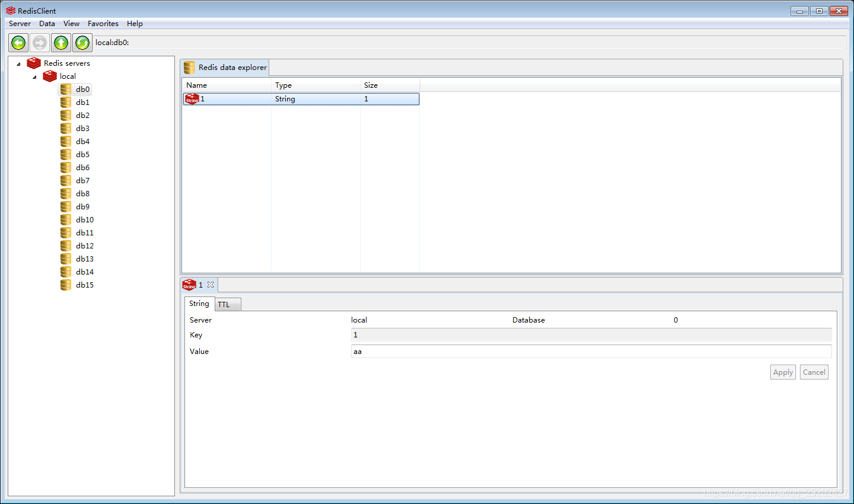854x504 pixels.
Task: Click the Size cell of key 1 row
Action: [x=390, y=99]
